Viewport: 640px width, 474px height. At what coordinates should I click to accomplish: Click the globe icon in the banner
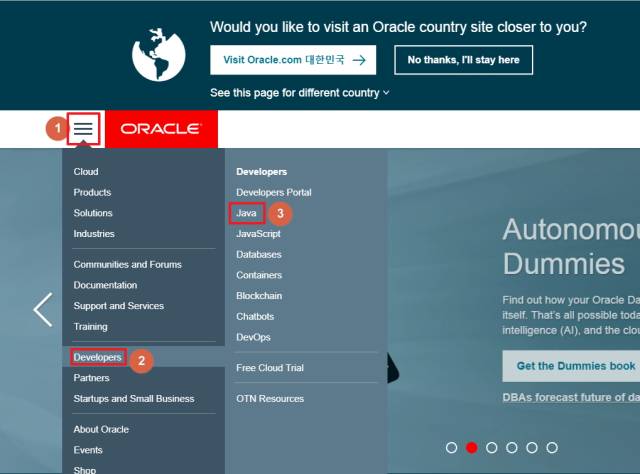click(158, 55)
